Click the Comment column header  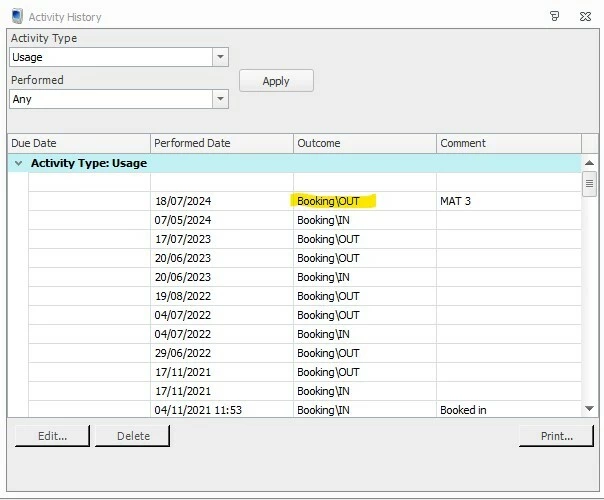[508, 143]
